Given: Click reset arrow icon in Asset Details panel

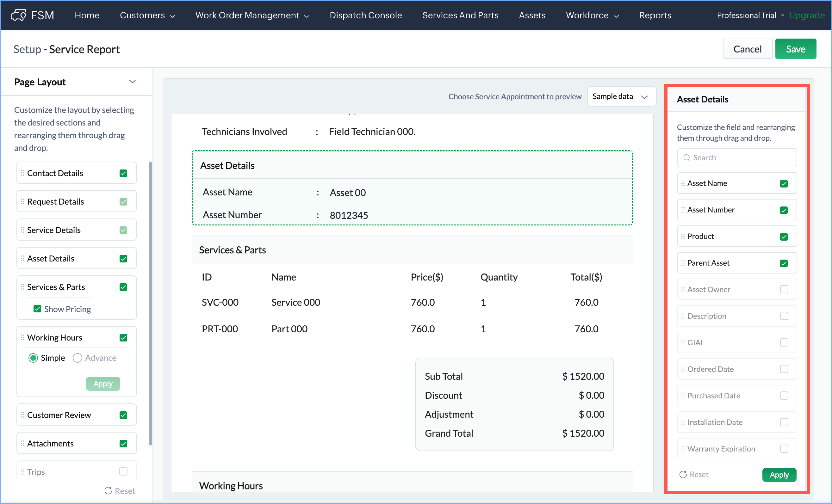Looking at the screenshot, I should click(x=683, y=474).
